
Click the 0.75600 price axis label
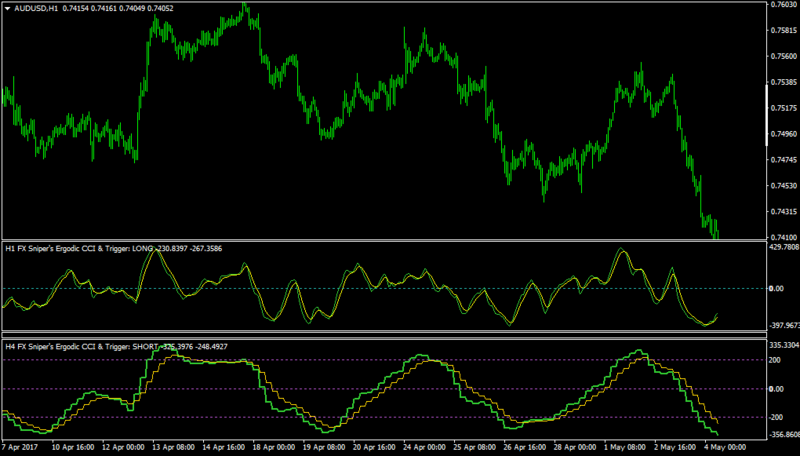[783, 56]
